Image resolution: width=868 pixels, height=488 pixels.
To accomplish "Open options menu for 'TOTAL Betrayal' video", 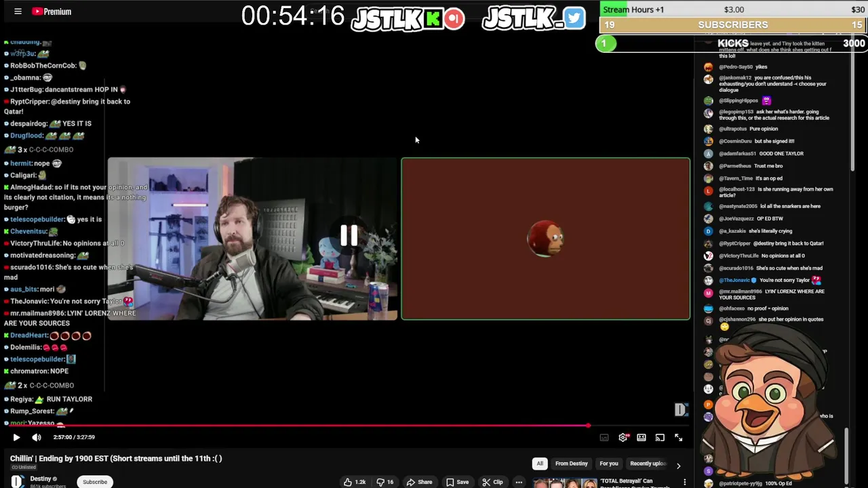I will tap(685, 482).
